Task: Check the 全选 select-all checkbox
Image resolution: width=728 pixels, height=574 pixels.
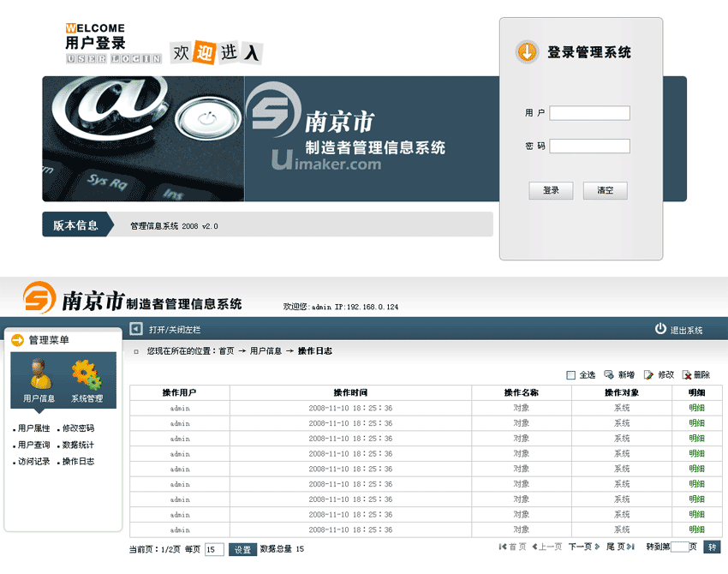Action: (x=571, y=375)
